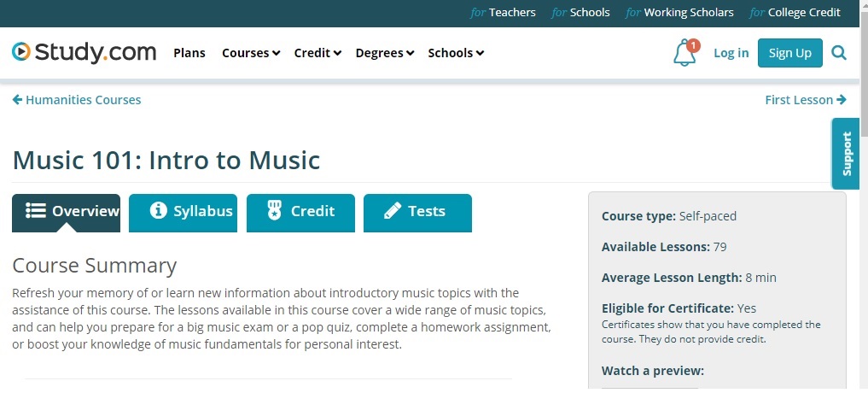Open the Plans menu item
The width and height of the screenshot is (868, 393).
coord(189,53)
